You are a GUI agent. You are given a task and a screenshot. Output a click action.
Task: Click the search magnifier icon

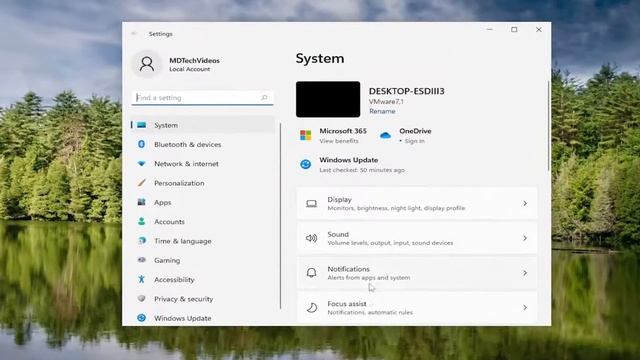[x=264, y=98]
